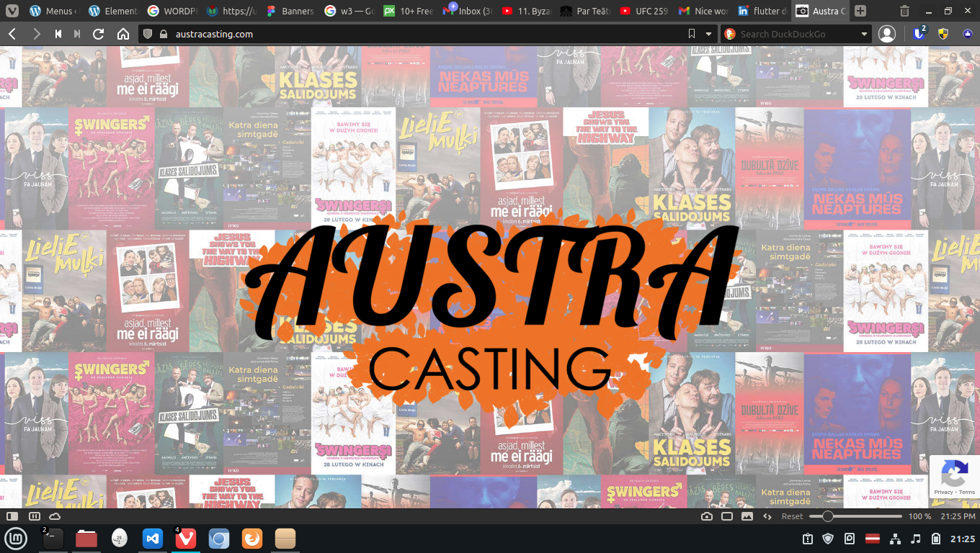Switch to the Banners Figma tab
Screen dimensions: 980x553
290,11
